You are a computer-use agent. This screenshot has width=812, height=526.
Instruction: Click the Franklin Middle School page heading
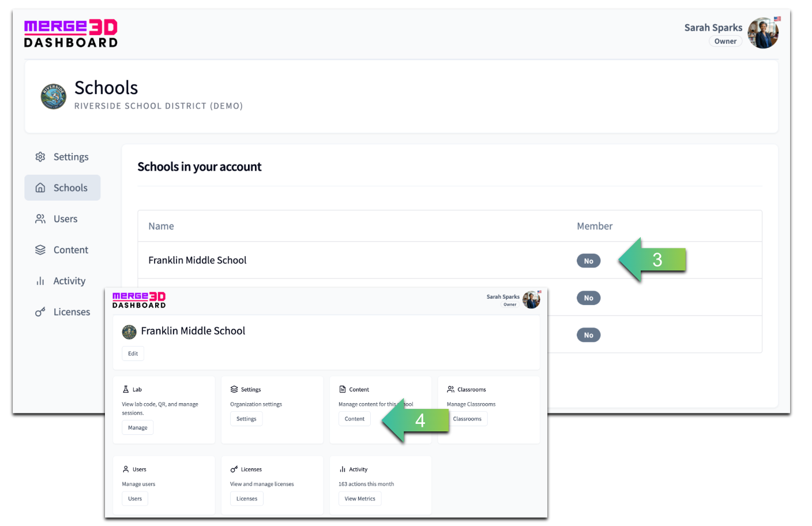point(193,331)
